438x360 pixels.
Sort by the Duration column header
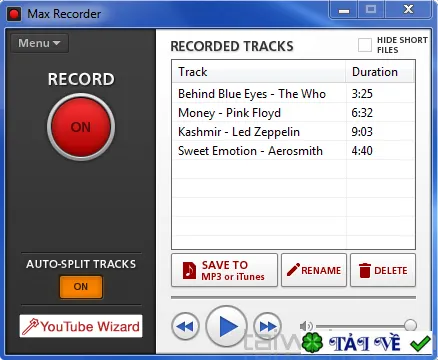coord(380,72)
